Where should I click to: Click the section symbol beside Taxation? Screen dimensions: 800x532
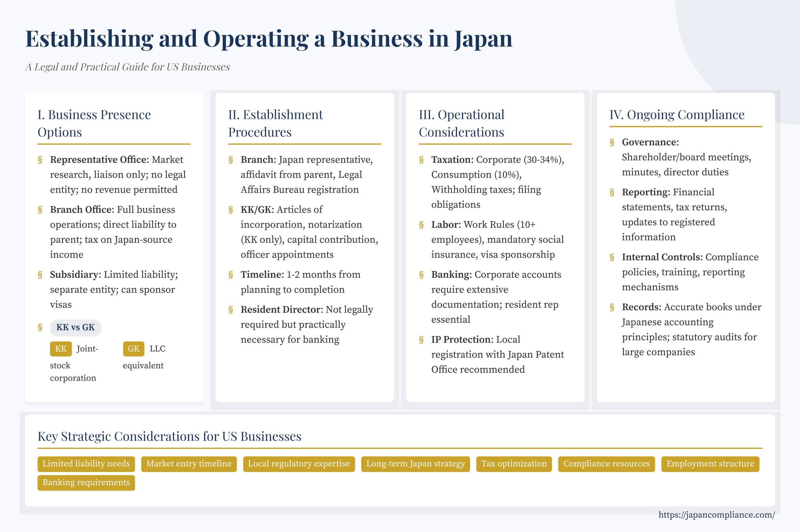click(x=421, y=160)
